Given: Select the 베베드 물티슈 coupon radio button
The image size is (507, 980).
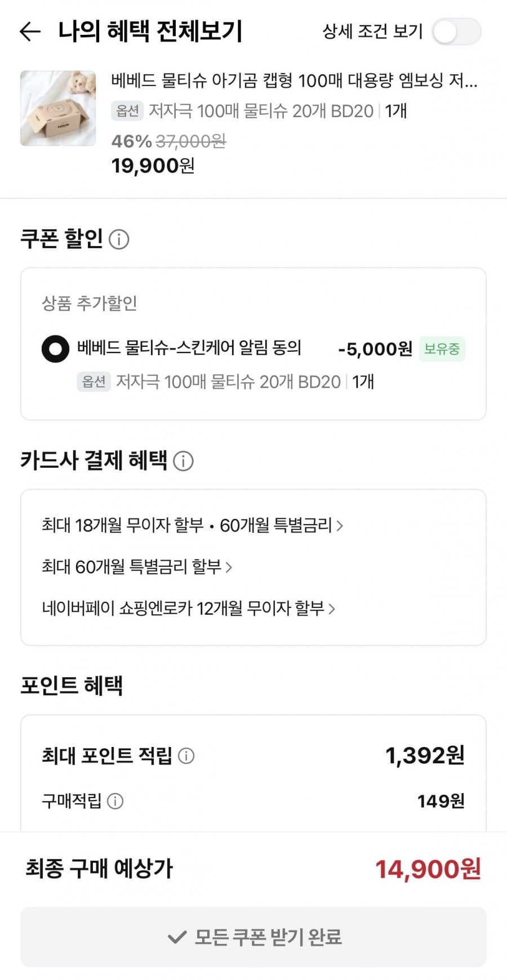Looking at the screenshot, I should [x=55, y=349].
